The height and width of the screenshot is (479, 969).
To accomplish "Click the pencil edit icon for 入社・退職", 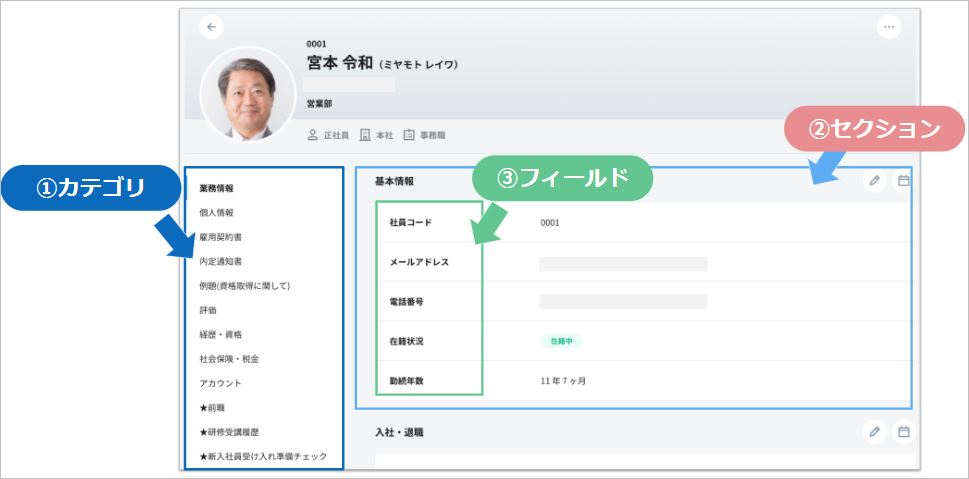I will coord(874,432).
